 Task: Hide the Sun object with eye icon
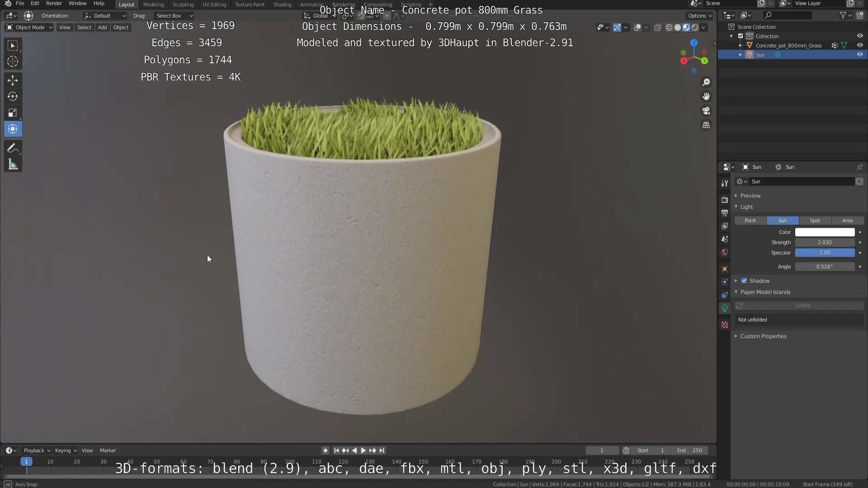click(860, 55)
